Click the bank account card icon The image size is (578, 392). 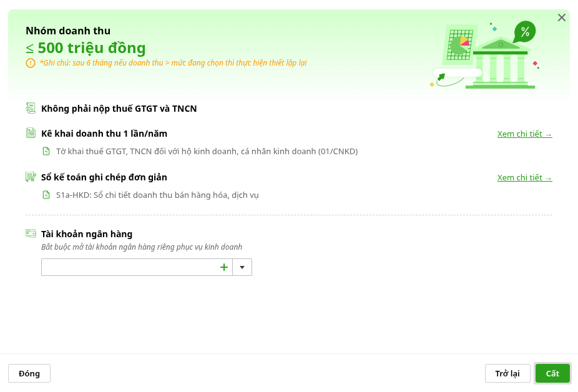click(31, 233)
